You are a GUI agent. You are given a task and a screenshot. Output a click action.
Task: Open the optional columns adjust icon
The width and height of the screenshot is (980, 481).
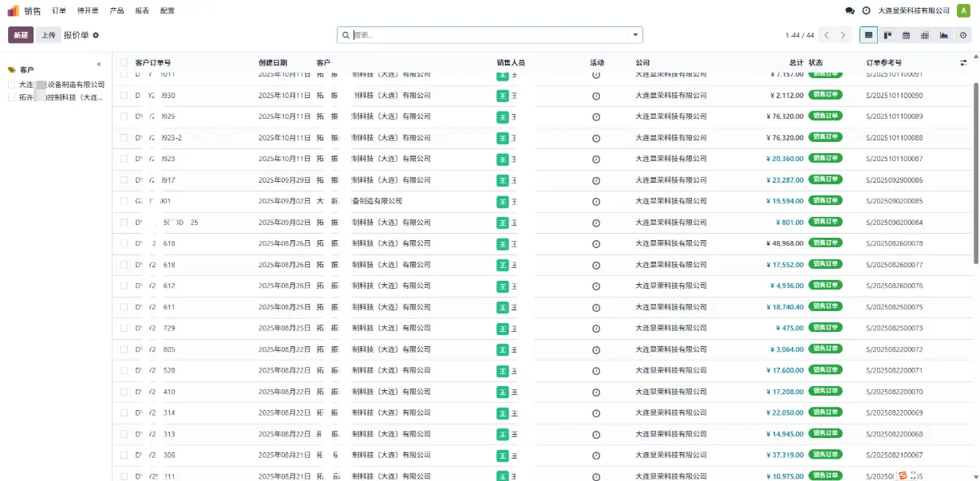tap(962, 62)
